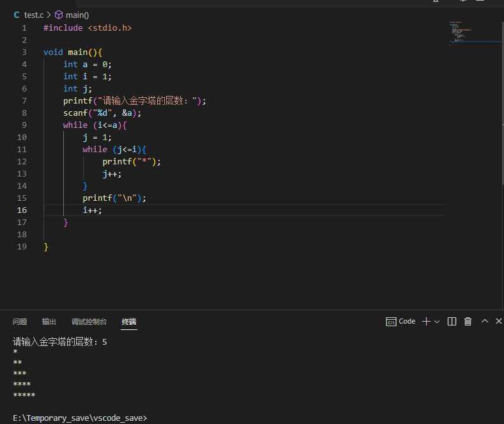This screenshot has height=424, width=504.
Task: Click the code minimap preview
Action: (461, 33)
